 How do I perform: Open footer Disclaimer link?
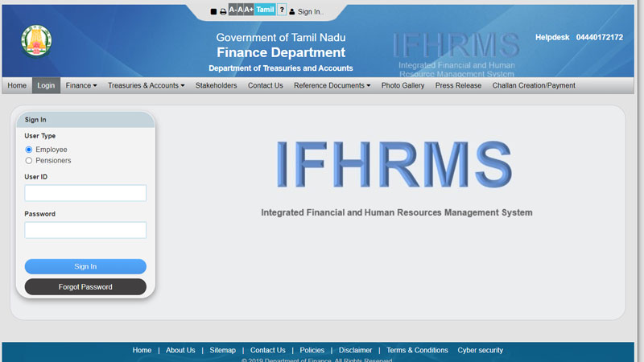(x=355, y=350)
